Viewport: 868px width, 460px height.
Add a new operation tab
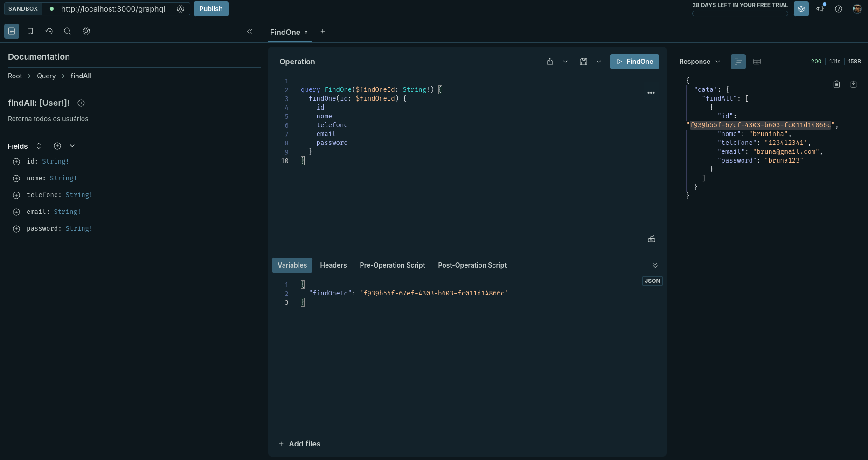(x=323, y=31)
